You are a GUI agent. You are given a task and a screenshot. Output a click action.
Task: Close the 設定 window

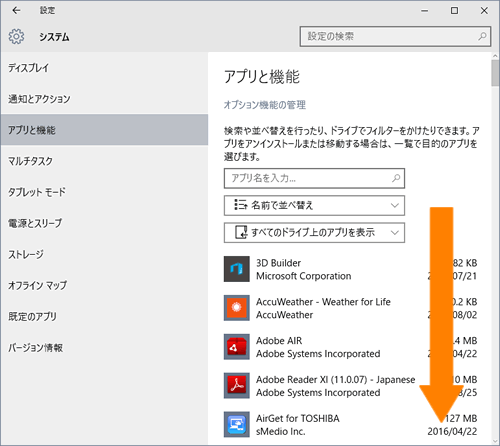[484, 11]
